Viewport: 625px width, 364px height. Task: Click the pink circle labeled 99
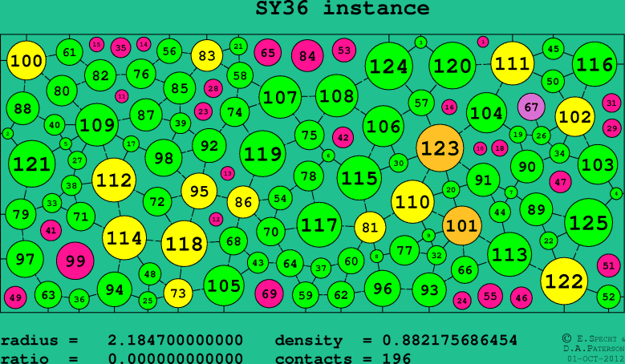[75, 261]
